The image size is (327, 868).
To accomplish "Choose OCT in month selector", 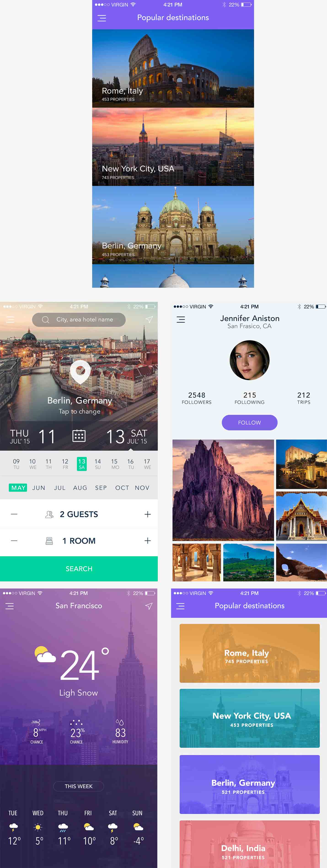I will tap(122, 488).
